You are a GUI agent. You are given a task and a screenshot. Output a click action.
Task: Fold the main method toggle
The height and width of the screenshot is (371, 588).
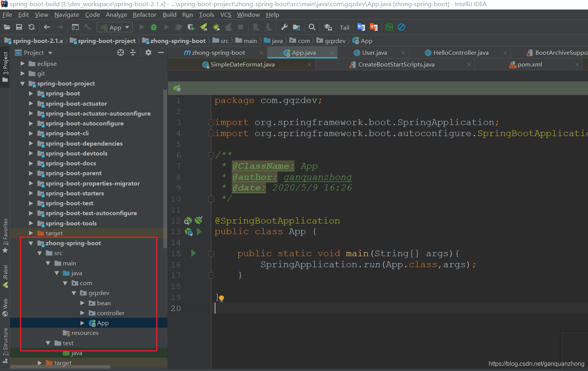(211, 254)
